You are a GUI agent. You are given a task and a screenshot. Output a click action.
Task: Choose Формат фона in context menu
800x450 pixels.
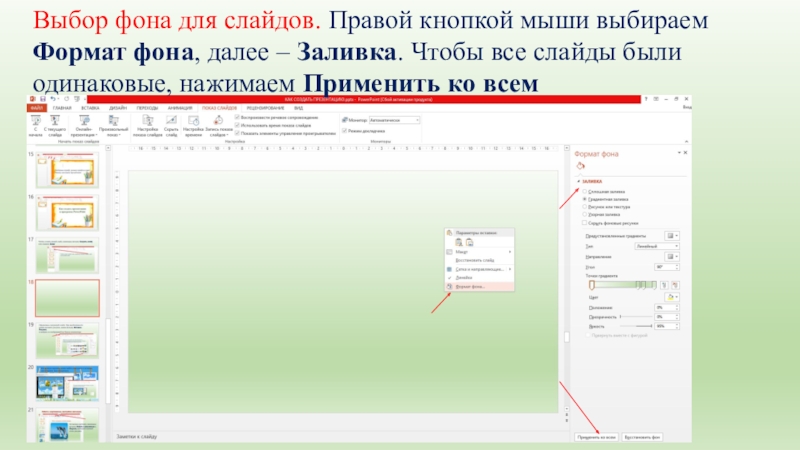479,287
